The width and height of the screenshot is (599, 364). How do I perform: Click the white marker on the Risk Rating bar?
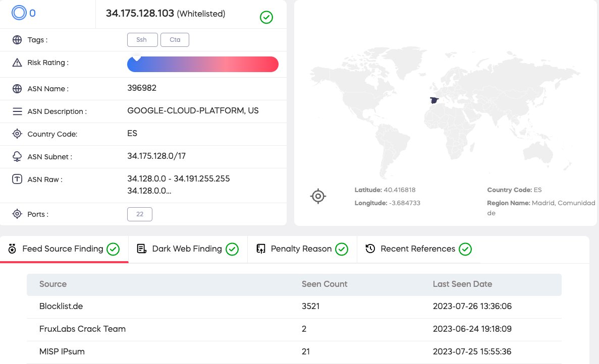(x=137, y=58)
